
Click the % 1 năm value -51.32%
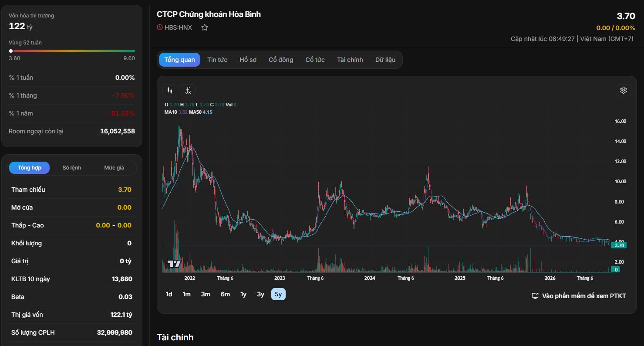click(121, 113)
